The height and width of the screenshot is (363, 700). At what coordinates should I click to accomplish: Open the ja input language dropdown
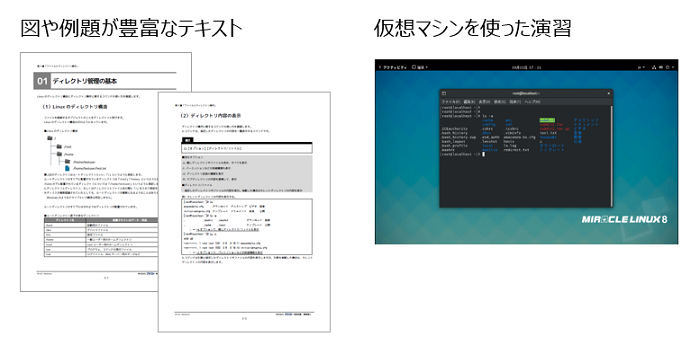641,67
